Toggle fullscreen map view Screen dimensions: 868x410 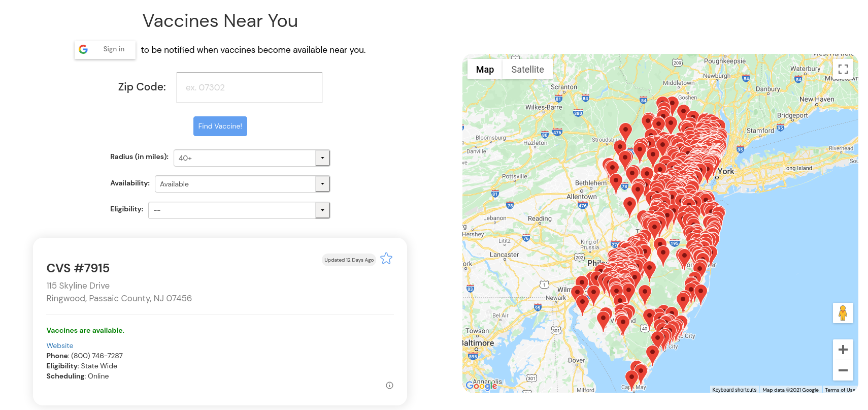pyautogui.click(x=843, y=69)
